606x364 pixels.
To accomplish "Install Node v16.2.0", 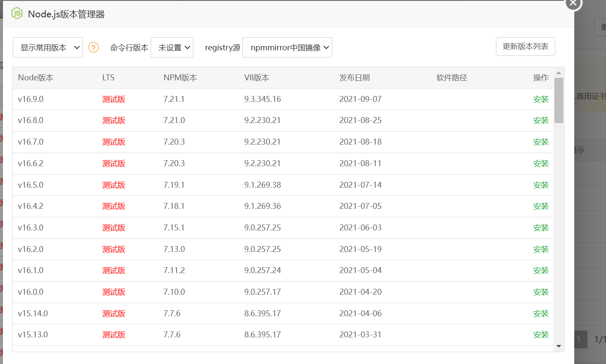I will coord(541,249).
